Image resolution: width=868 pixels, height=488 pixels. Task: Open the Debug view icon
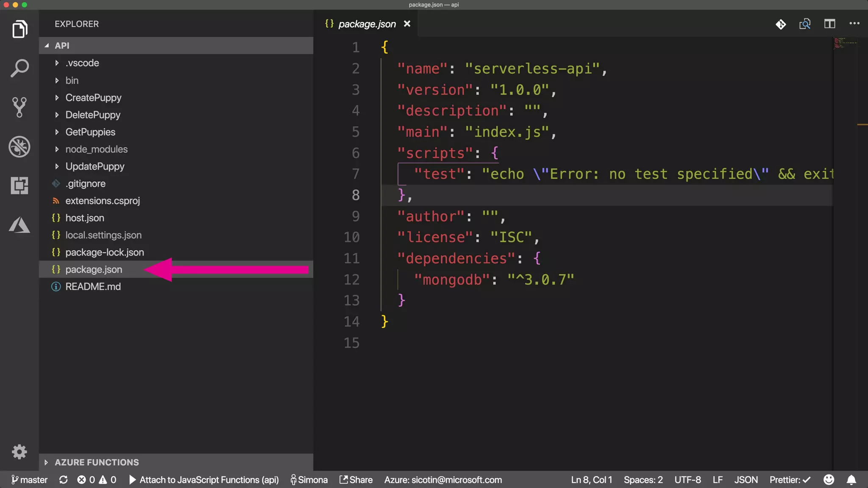pyautogui.click(x=19, y=147)
